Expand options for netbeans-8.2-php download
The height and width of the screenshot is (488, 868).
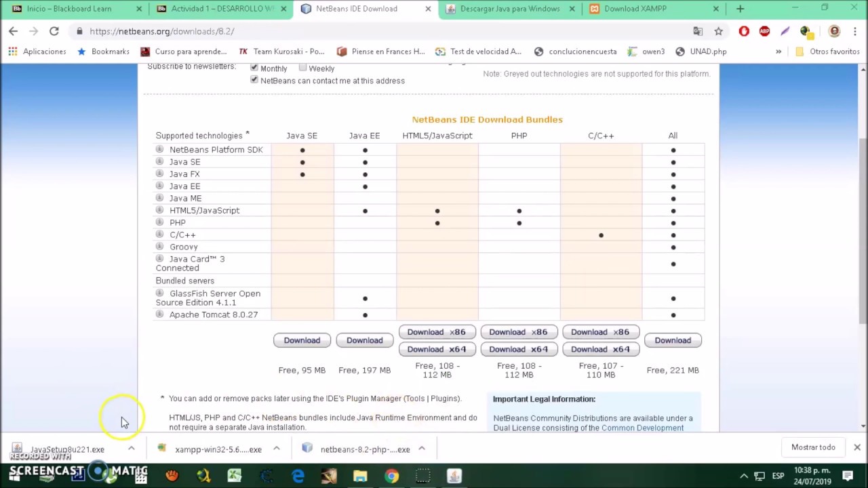(422, 449)
